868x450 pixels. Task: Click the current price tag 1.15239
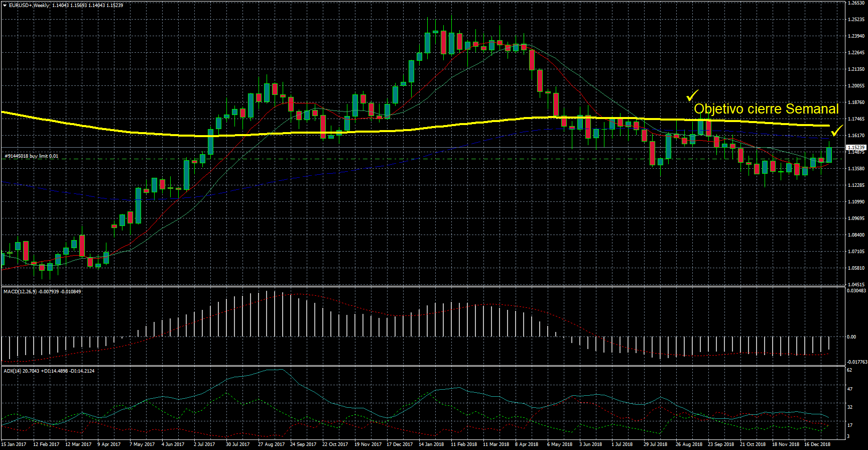click(856, 148)
